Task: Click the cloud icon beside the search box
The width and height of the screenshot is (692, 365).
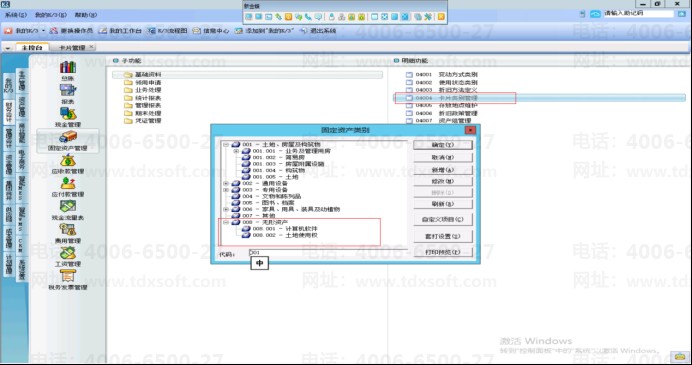Action: point(595,14)
